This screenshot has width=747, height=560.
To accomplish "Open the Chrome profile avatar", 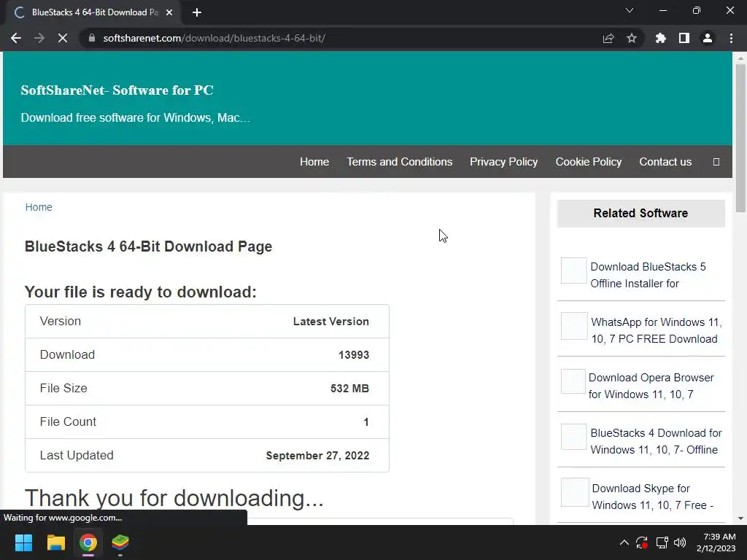I will (x=708, y=38).
